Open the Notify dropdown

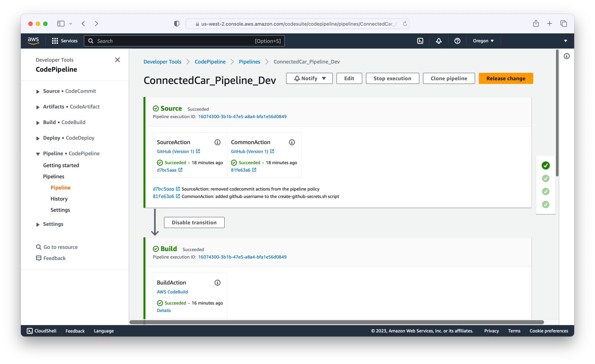point(309,78)
